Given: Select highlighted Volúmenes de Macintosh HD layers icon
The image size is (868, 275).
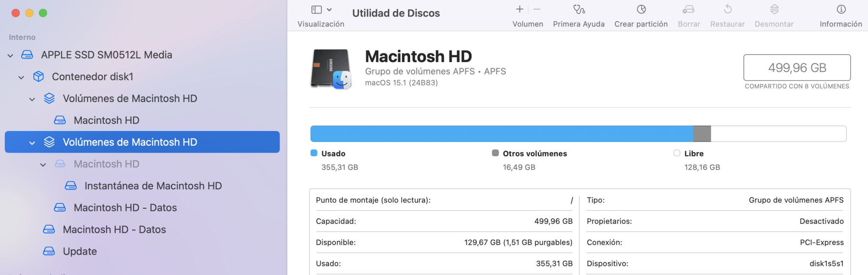Looking at the screenshot, I should [49, 142].
